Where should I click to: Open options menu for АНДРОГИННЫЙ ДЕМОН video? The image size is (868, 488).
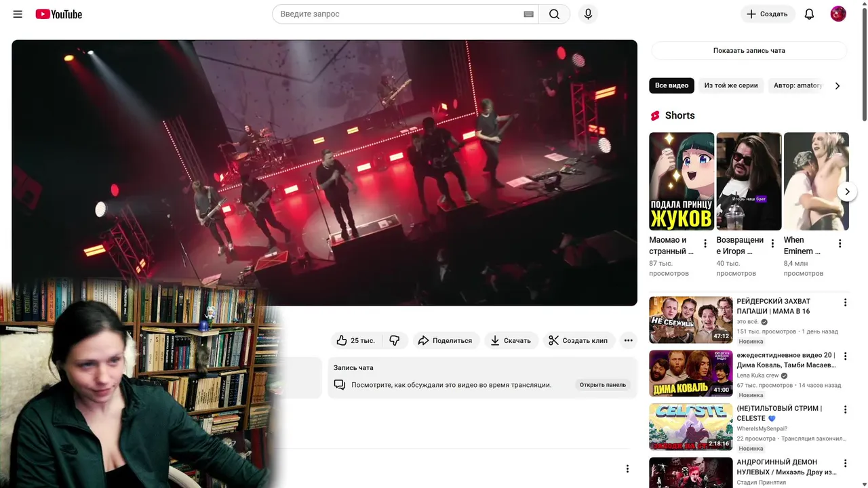point(845,463)
